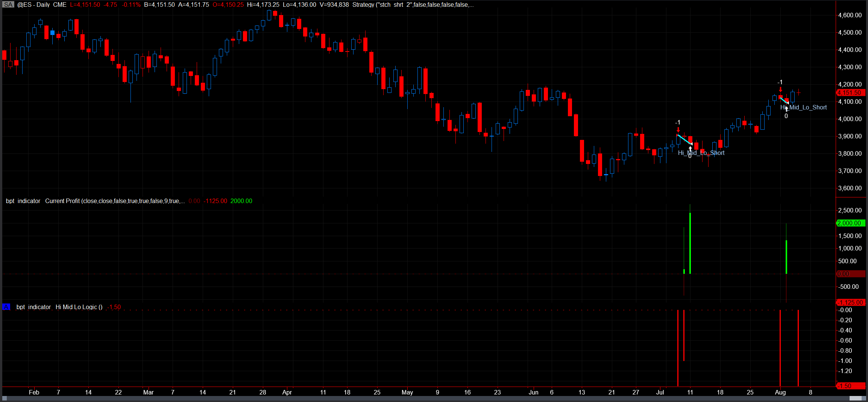This screenshot has height=402, width=868.
Task: Click the green 2,000.00 profit value marker
Action: [850, 223]
